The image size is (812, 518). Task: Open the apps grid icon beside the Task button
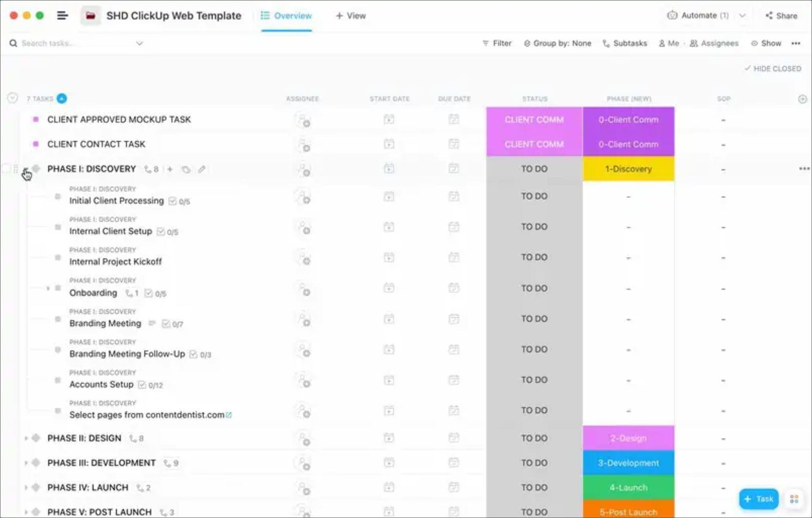click(794, 499)
